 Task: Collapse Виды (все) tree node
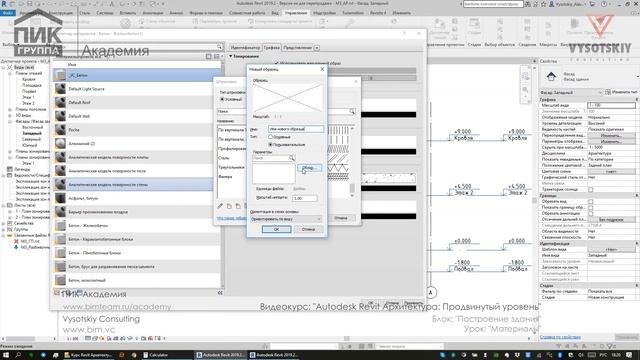coord(4,67)
